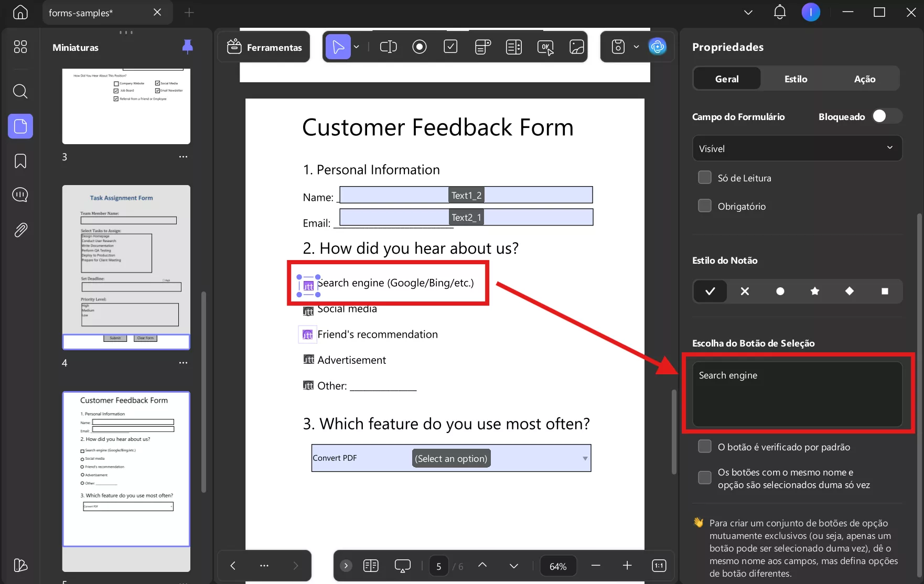Select the Advertisement radio field
Viewport: 924px width, 584px height.
[308, 360]
